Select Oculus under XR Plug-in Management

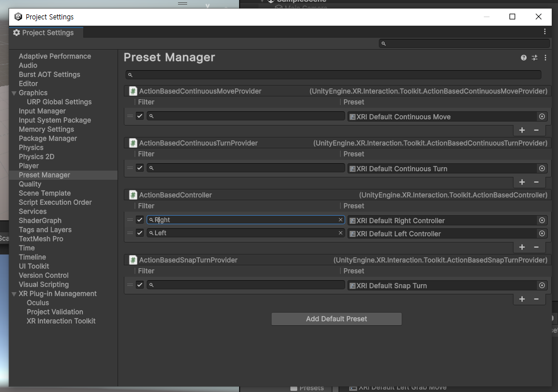point(38,302)
